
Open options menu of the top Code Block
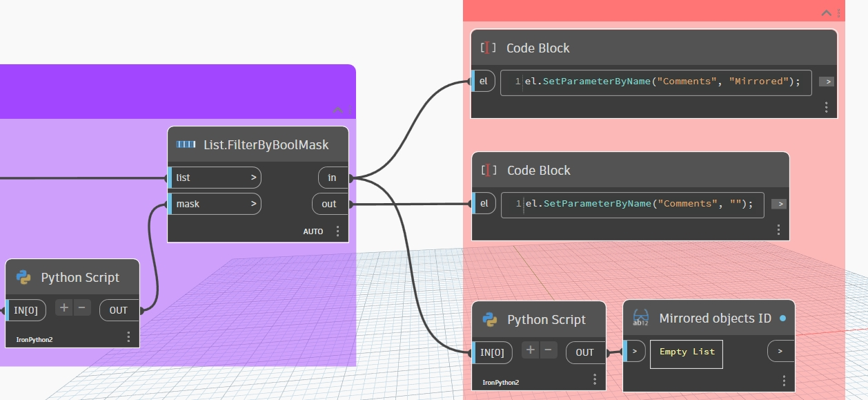(x=826, y=106)
